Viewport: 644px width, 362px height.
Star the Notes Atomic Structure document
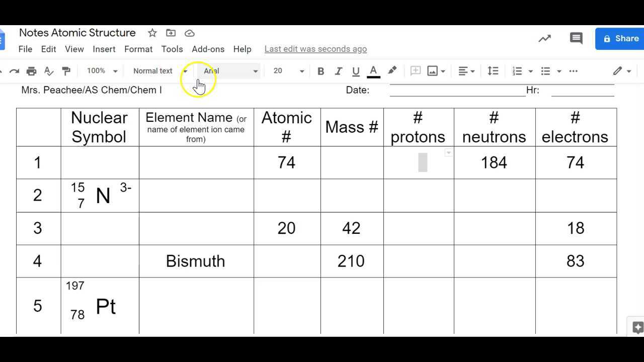tap(152, 33)
